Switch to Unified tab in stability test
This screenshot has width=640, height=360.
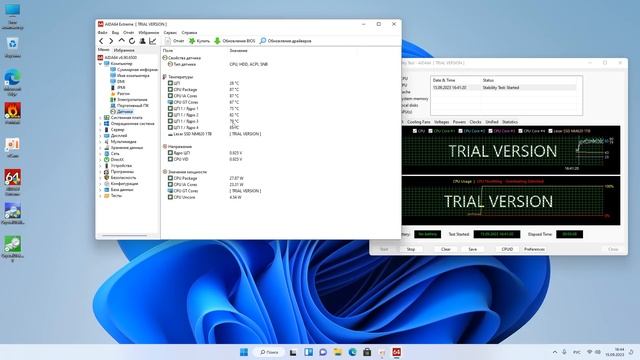[492, 122]
